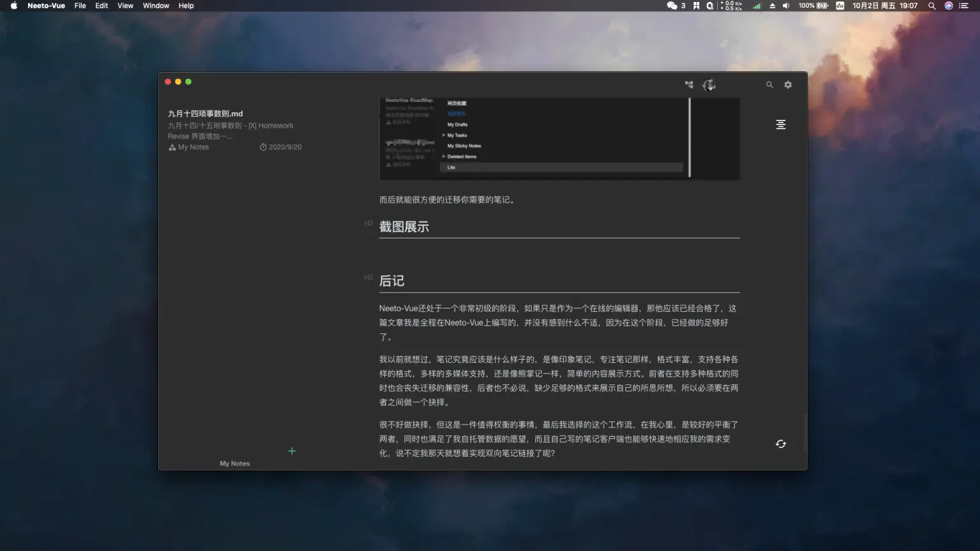Click the clock icon beside 2020/9/20
The image size is (980, 551).
pyautogui.click(x=263, y=147)
